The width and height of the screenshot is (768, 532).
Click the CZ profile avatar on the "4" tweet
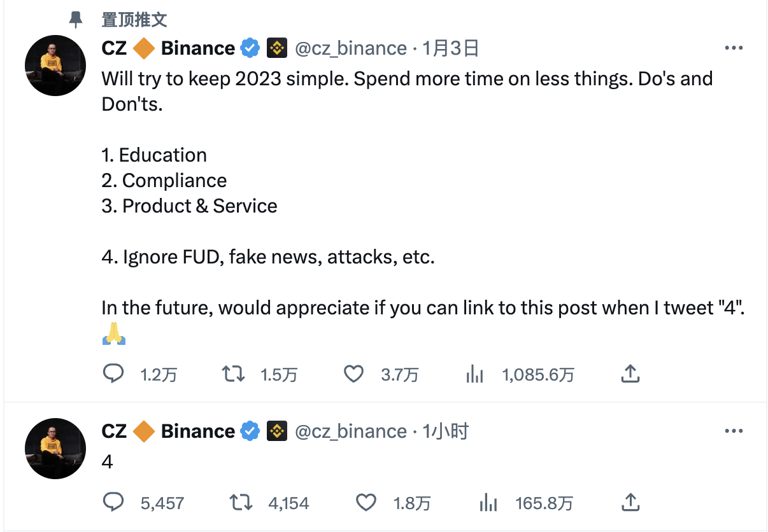(55, 448)
